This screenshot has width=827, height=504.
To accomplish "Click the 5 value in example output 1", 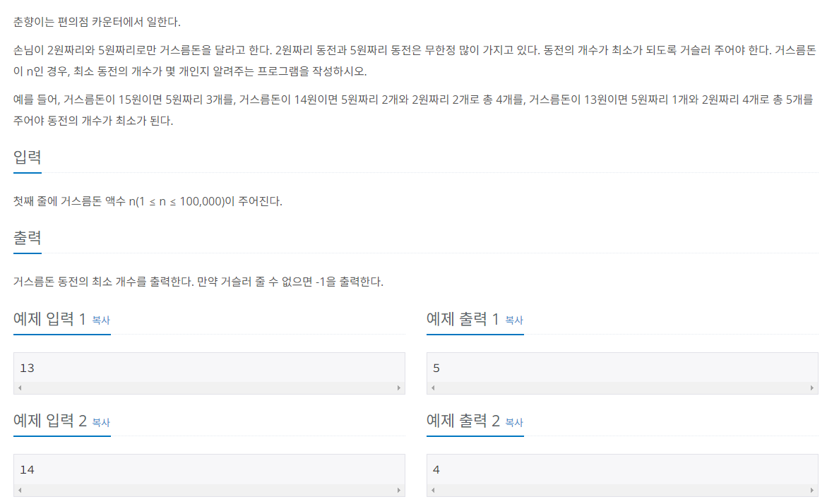I will [436, 368].
